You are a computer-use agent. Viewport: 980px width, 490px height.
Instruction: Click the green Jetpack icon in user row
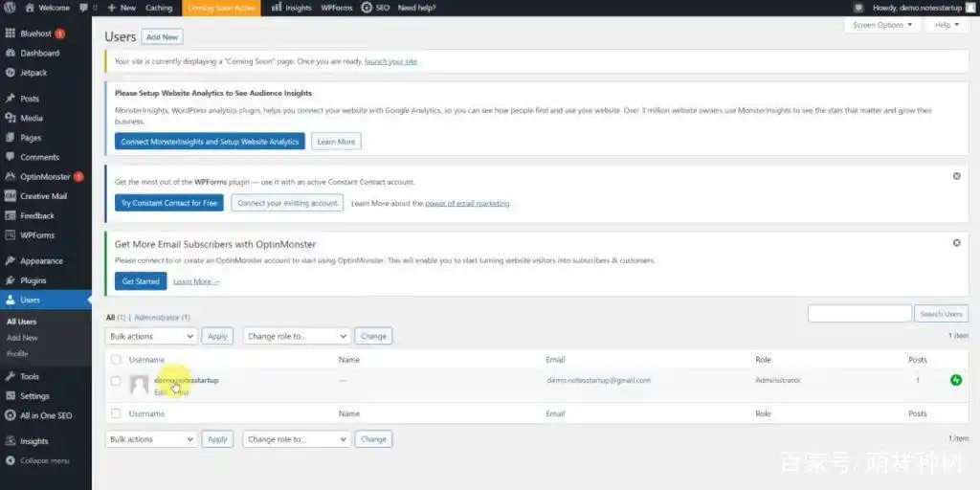956,380
